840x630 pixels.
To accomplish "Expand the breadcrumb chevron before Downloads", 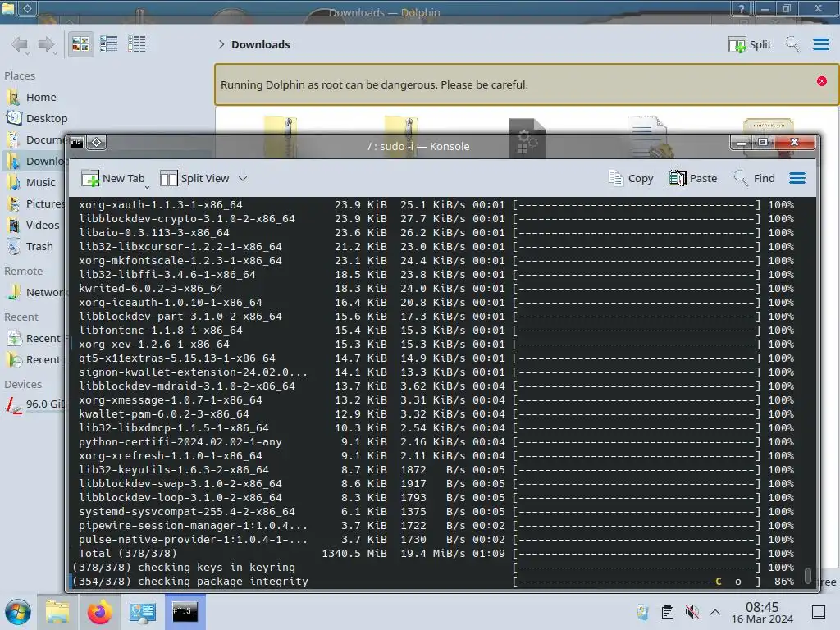I will (221, 44).
